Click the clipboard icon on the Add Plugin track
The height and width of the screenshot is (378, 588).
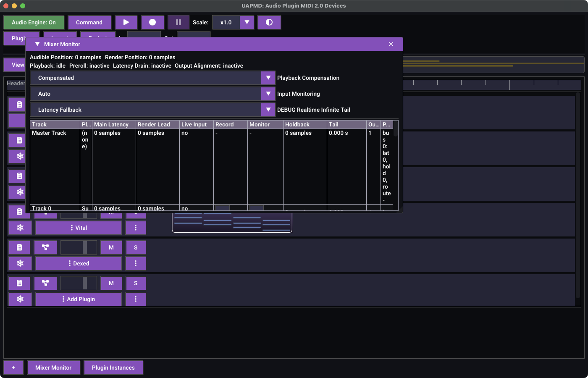19,283
